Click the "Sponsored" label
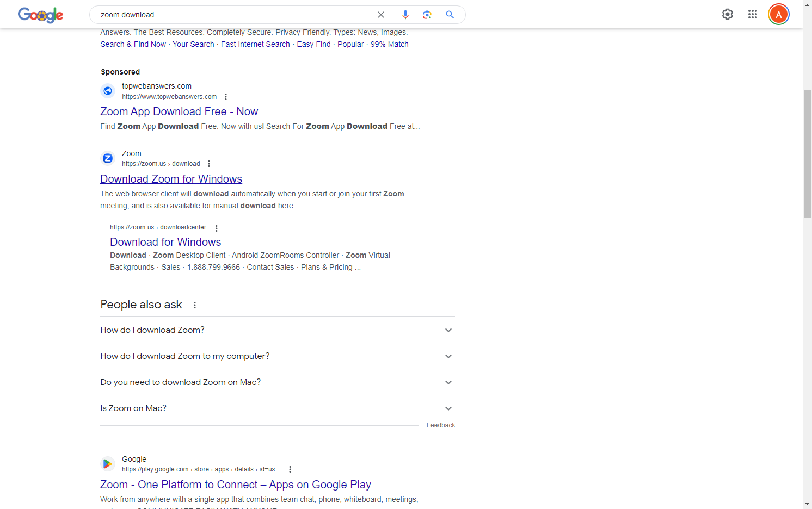812x509 pixels. tap(120, 72)
